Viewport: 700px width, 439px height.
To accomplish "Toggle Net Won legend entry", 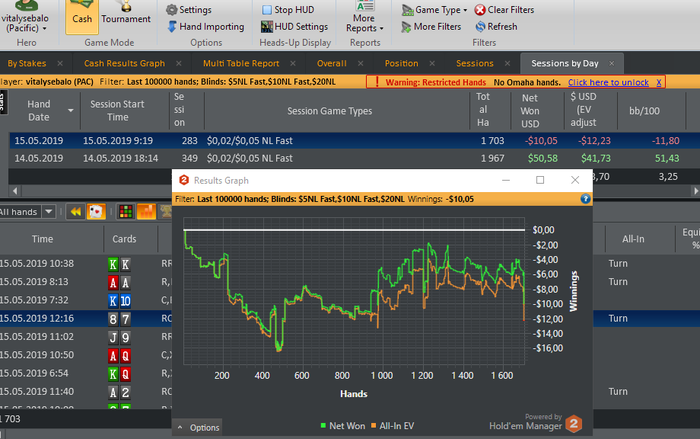I will coord(343,426).
